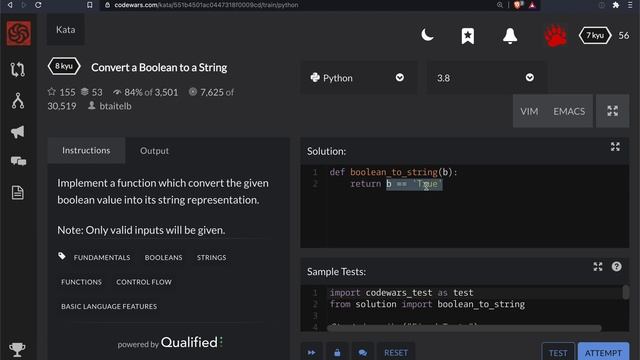Click the browser reload button
The width and height of the screenshot is (640, 360).
coord(38,5)
